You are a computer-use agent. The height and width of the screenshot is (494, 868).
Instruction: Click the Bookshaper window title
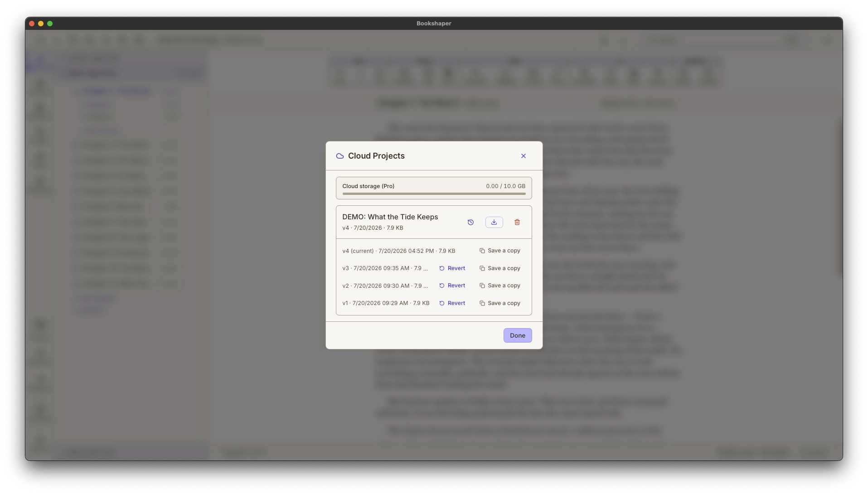(434, 24)
